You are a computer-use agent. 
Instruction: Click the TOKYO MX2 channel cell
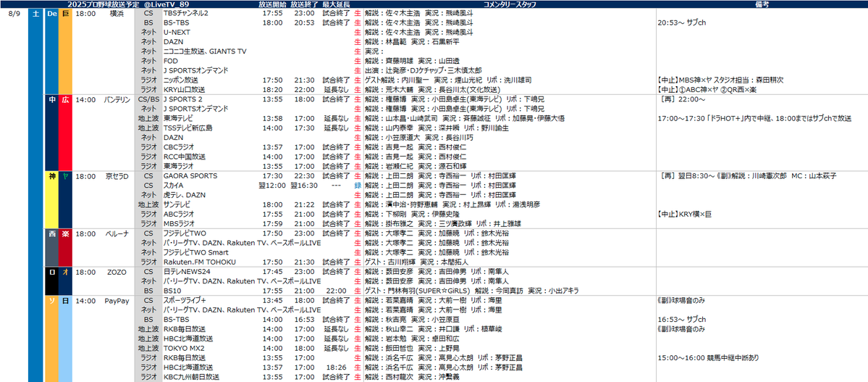[182, 348]
